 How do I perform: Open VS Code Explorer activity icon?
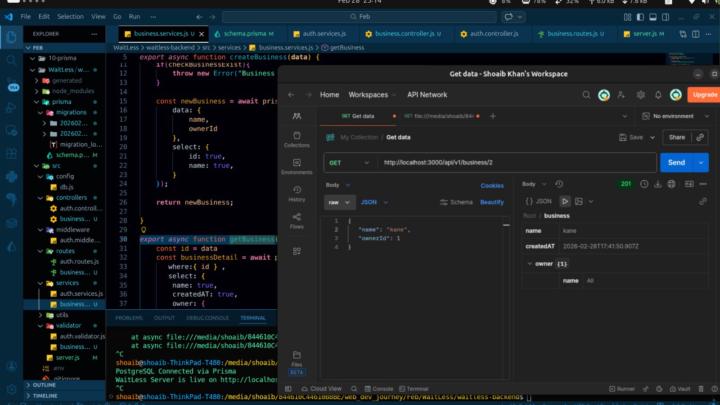pyautogui.click(x=11, y=37)
